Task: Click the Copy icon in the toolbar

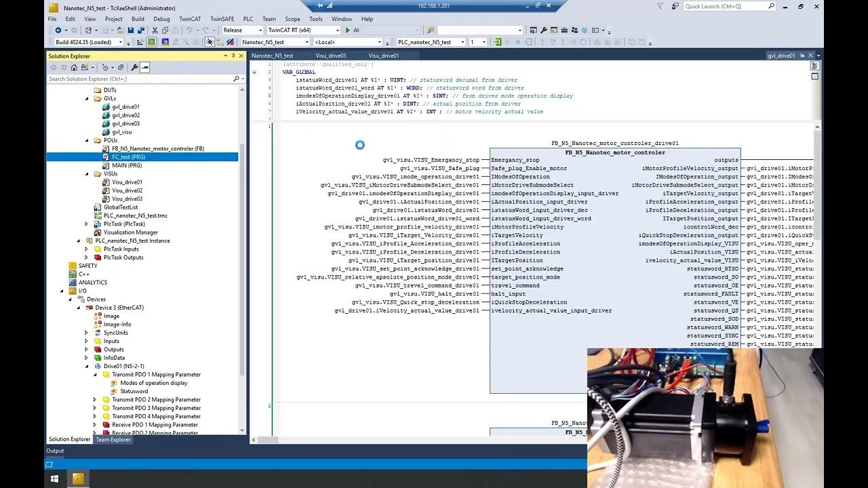Action: tap(165, 30)
